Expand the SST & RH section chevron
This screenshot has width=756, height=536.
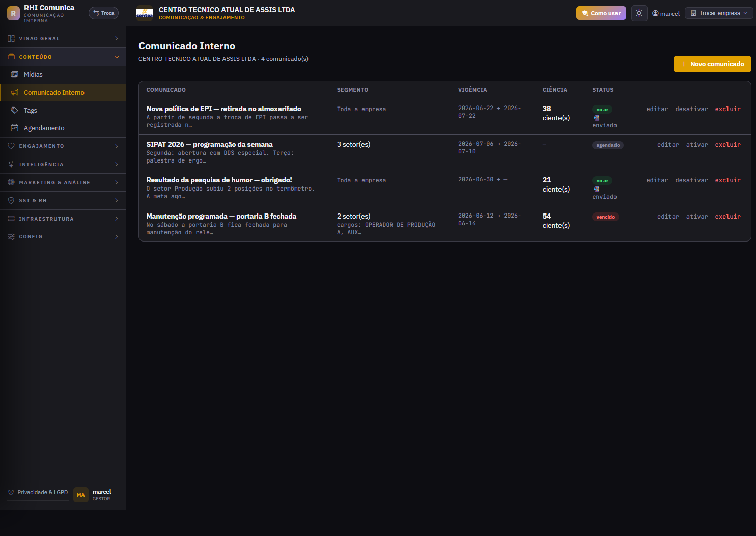click(117, 200)
